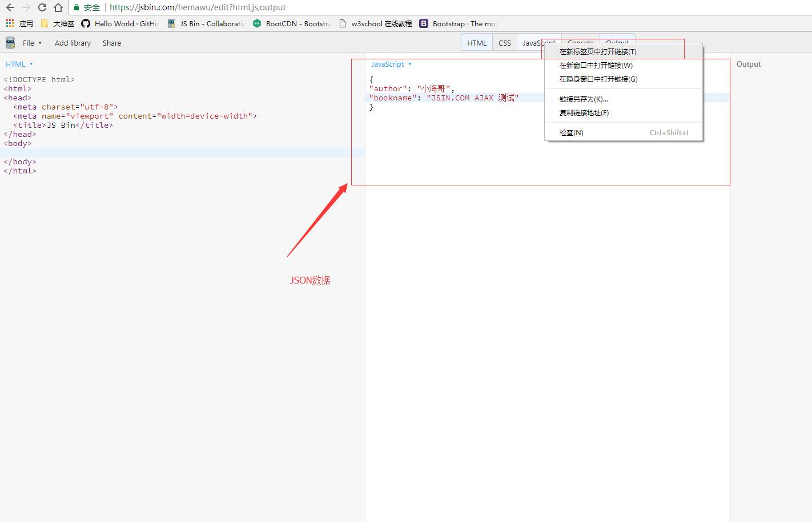Open BootCDN Bootstrap bookmark
Viewport: 812px width, 522px height.
coord(292,23)
